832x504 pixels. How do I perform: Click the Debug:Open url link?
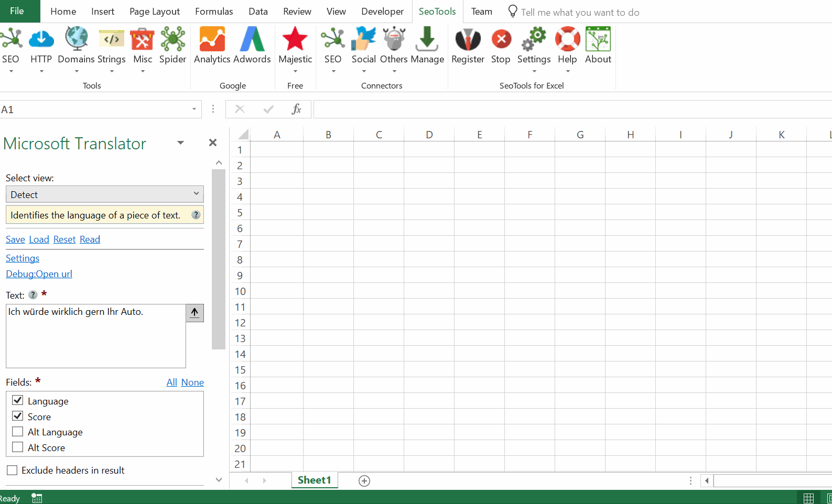[39, 274]
